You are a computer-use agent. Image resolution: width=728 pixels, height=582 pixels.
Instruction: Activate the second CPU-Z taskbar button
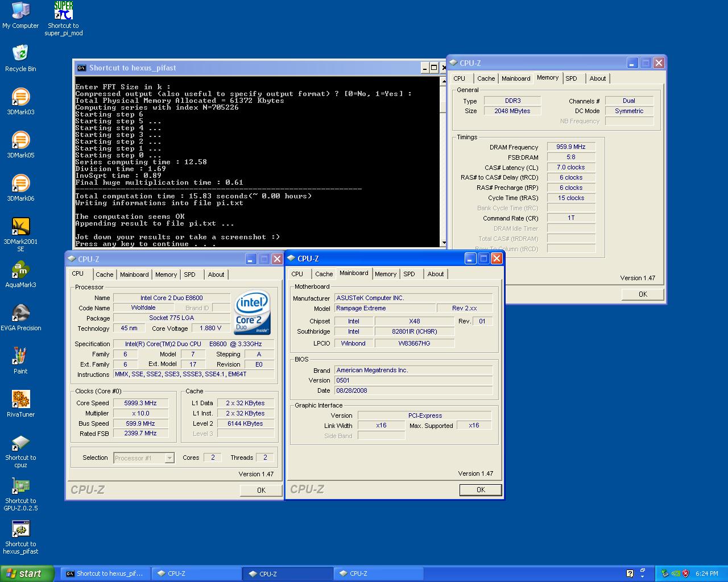pos(287,573)
